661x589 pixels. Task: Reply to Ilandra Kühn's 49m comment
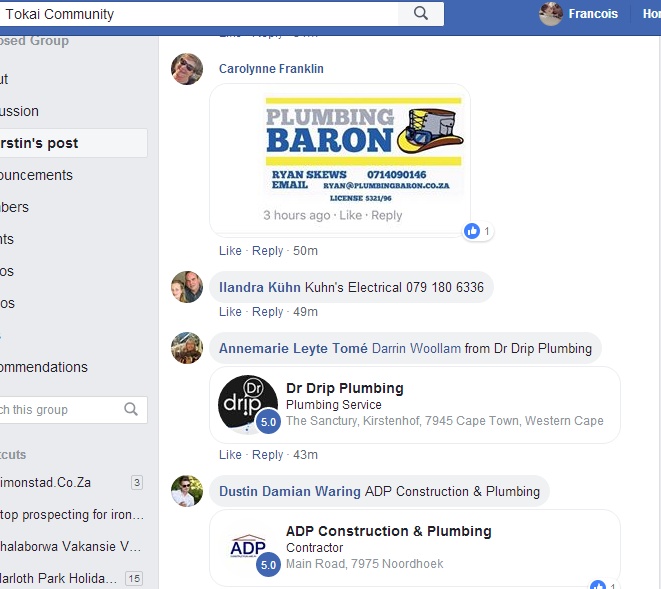click(x=267, y=312)
